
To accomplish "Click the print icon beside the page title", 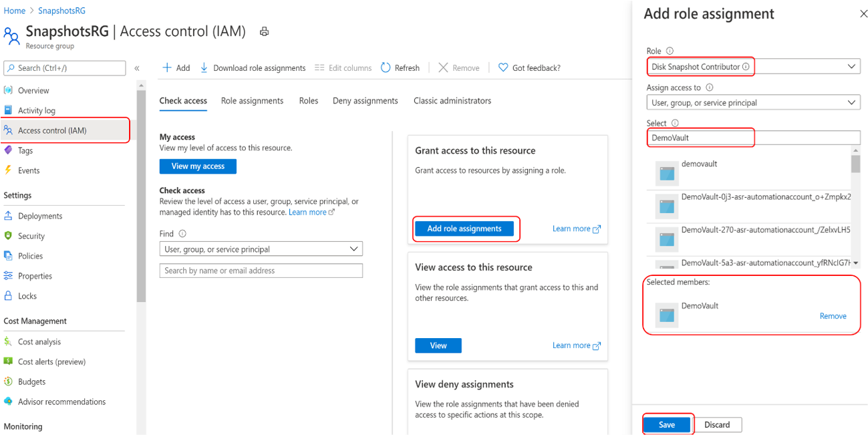I will point(264,31).
